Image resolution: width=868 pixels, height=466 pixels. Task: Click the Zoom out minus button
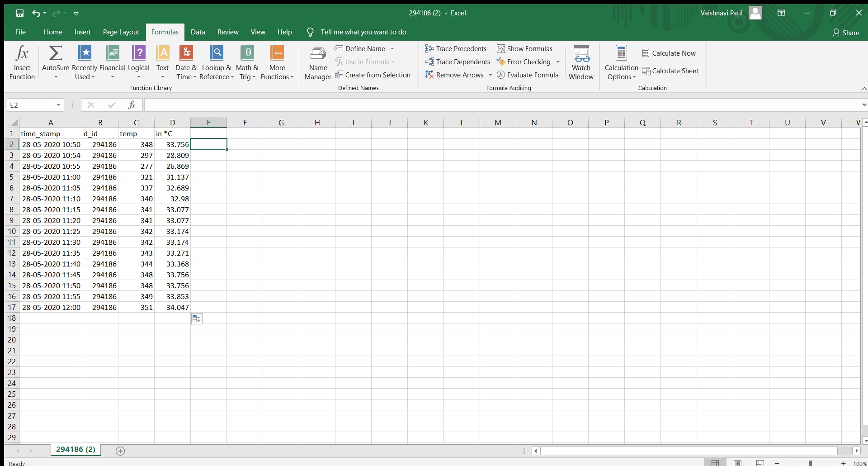[777, 463]
